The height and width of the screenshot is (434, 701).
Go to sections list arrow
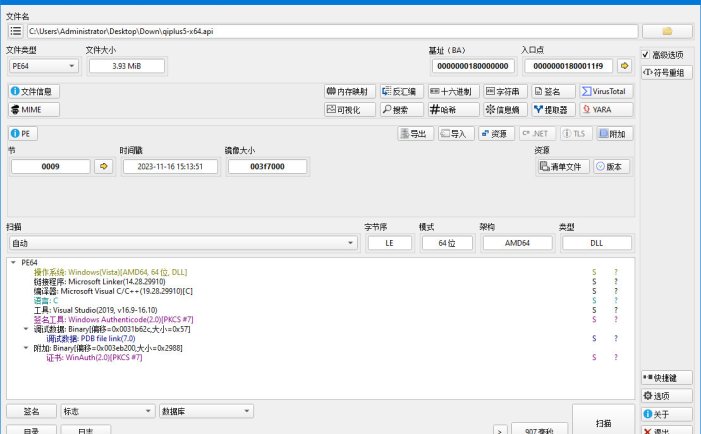tap(104, 166)
